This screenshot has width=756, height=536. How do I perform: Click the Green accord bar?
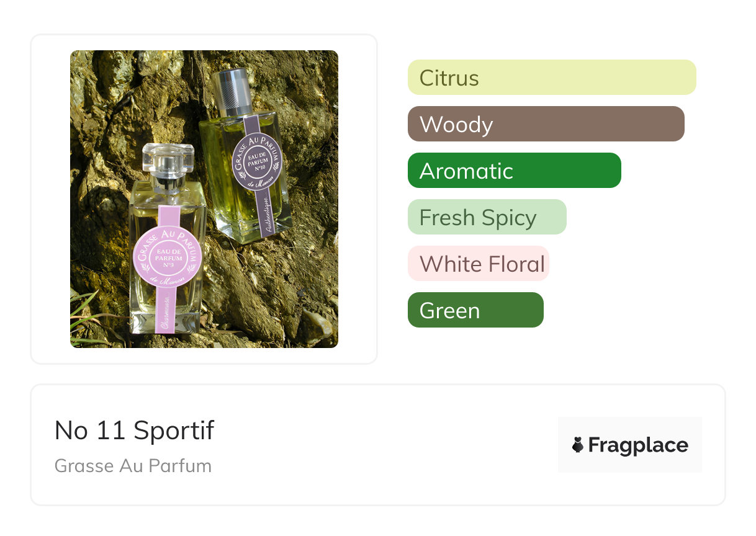click(475, 310)
